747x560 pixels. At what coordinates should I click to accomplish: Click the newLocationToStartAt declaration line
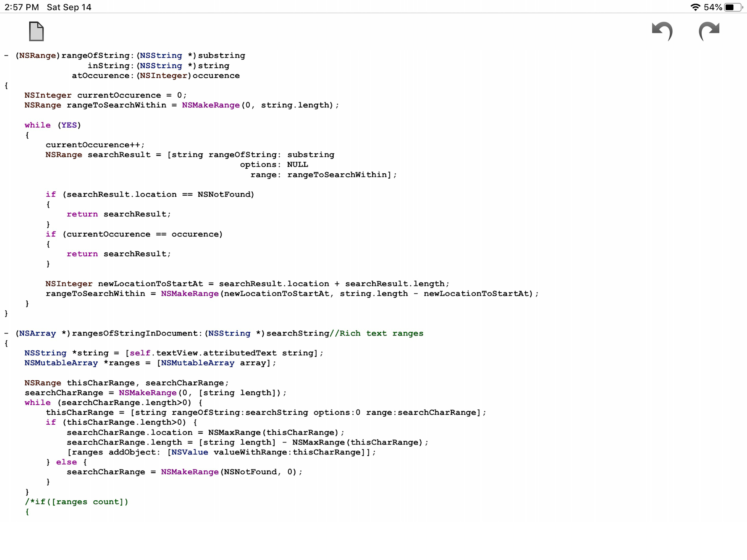[247, 284]
